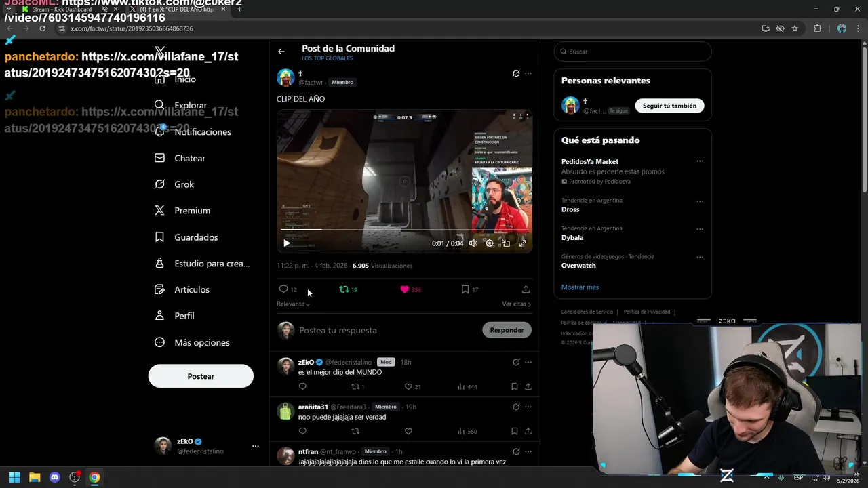Open options for Dybala trend
Image resolution: width=868 pixels, height=488 pixels.
tap(700, 229)
